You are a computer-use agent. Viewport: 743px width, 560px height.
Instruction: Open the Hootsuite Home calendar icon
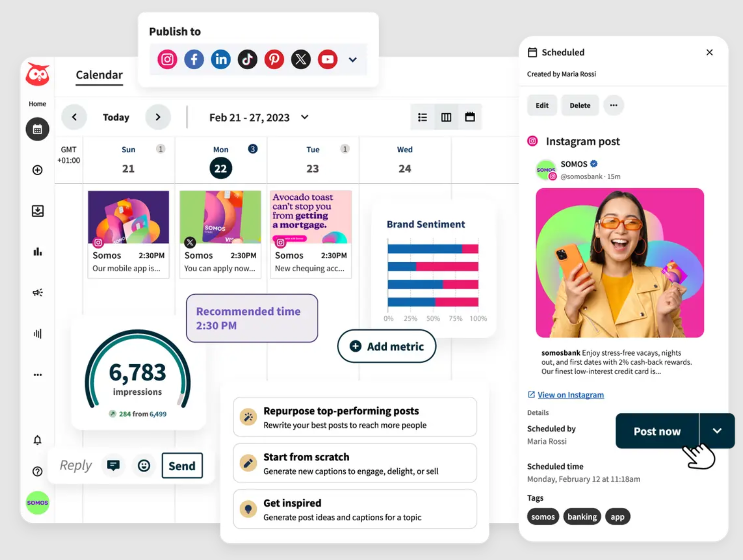click(37, 129)
